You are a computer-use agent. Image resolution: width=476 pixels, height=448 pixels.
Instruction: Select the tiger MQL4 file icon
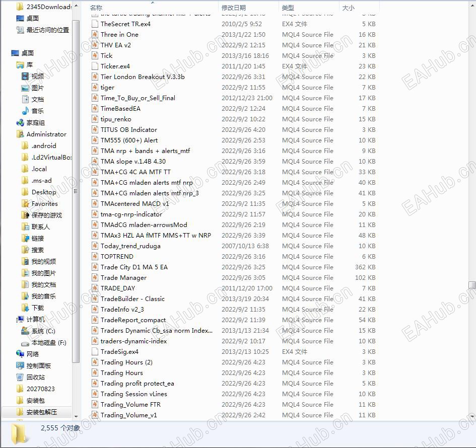click(x=95, y=87)
